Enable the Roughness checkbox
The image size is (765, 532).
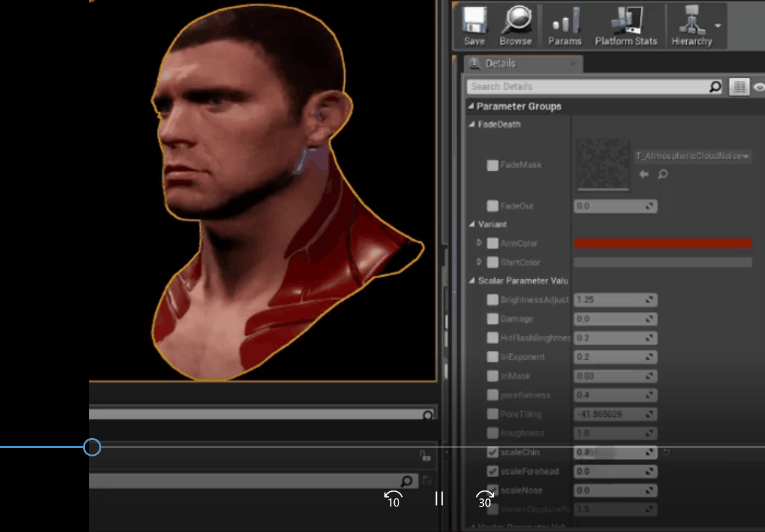(x=492, y=433)
